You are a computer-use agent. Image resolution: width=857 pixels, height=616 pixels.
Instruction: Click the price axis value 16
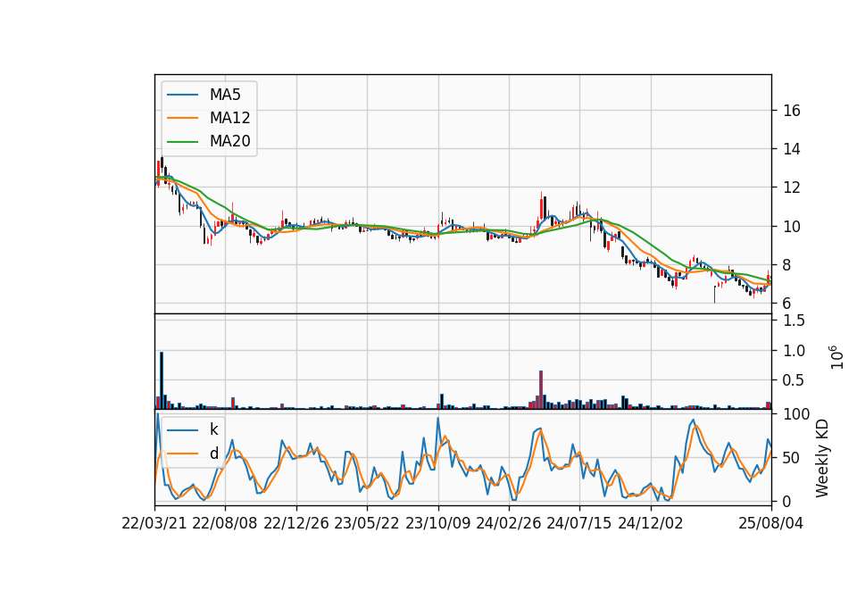coord(792,111)
